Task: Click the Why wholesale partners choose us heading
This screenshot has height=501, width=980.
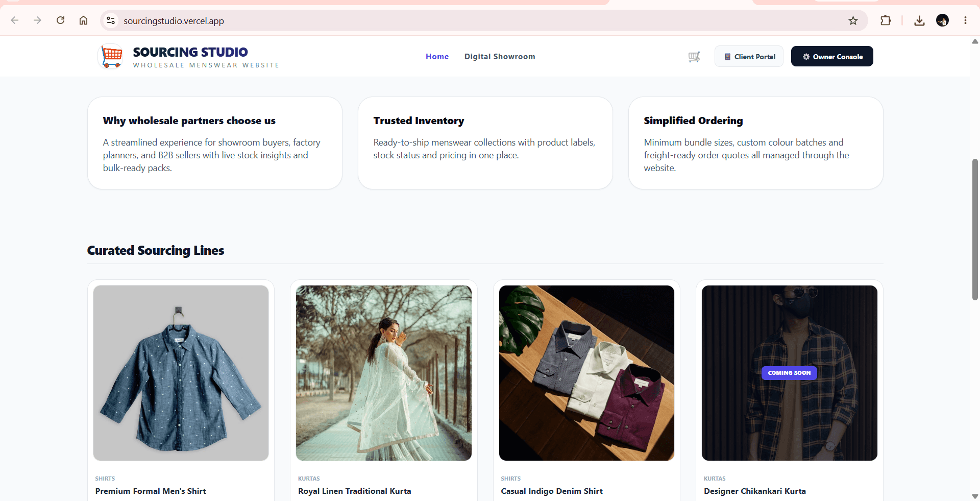Action: 189,121
